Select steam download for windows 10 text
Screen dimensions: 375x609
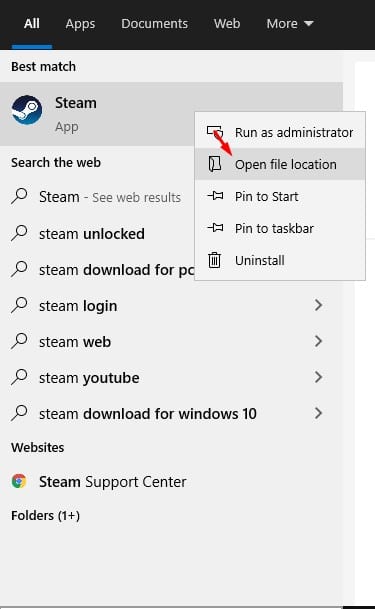pyautogui.click(x=148, y=414)
